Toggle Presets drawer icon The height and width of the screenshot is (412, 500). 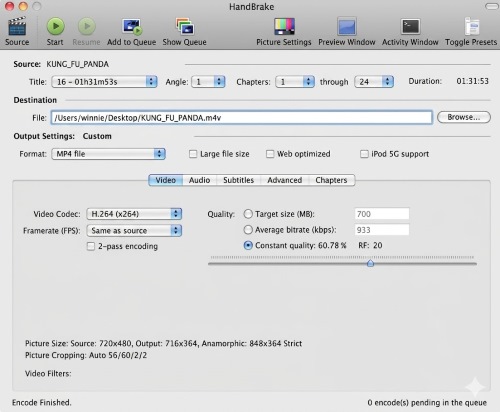click(472, 26)
